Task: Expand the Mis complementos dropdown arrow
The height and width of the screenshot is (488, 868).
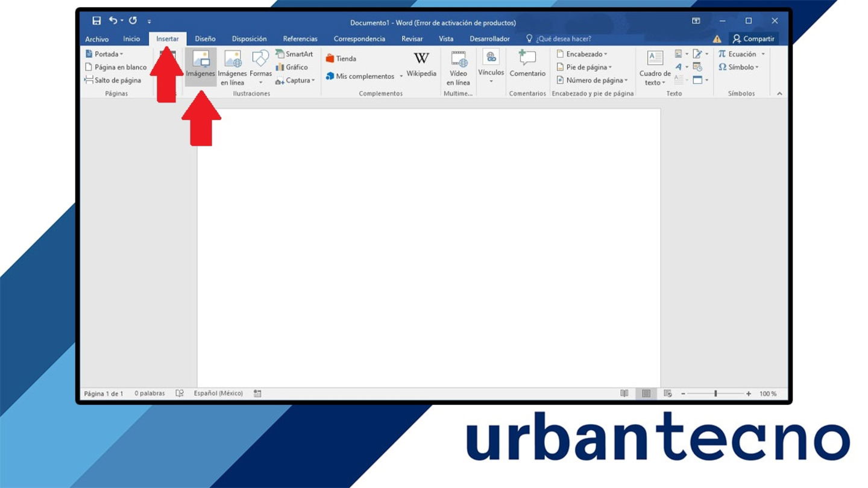Action: 401,77
